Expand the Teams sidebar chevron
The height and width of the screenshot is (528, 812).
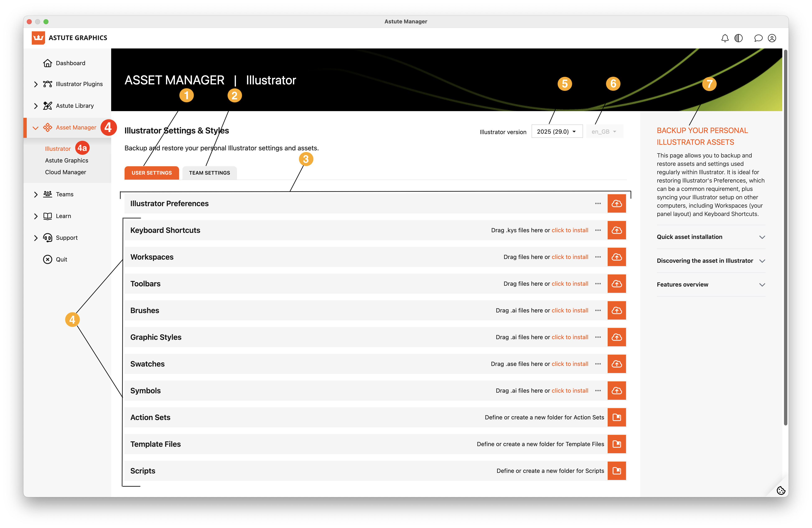pyautogui.click(x=36, y=194)
